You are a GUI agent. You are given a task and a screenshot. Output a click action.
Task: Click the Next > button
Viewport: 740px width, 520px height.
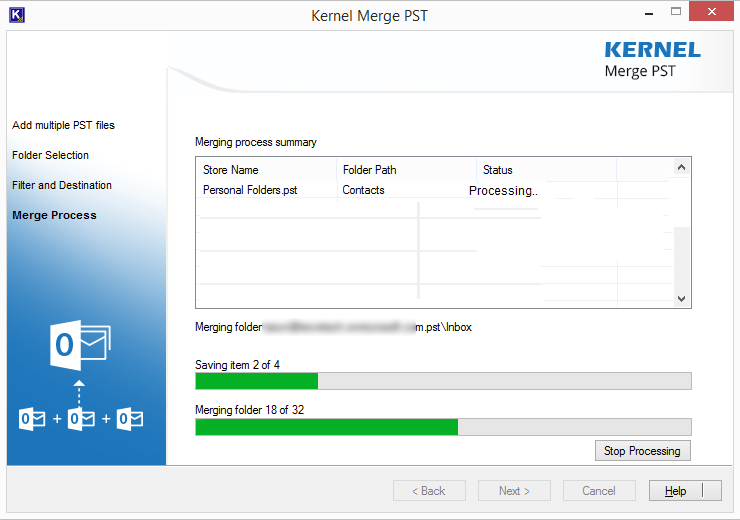click(514, 491)
